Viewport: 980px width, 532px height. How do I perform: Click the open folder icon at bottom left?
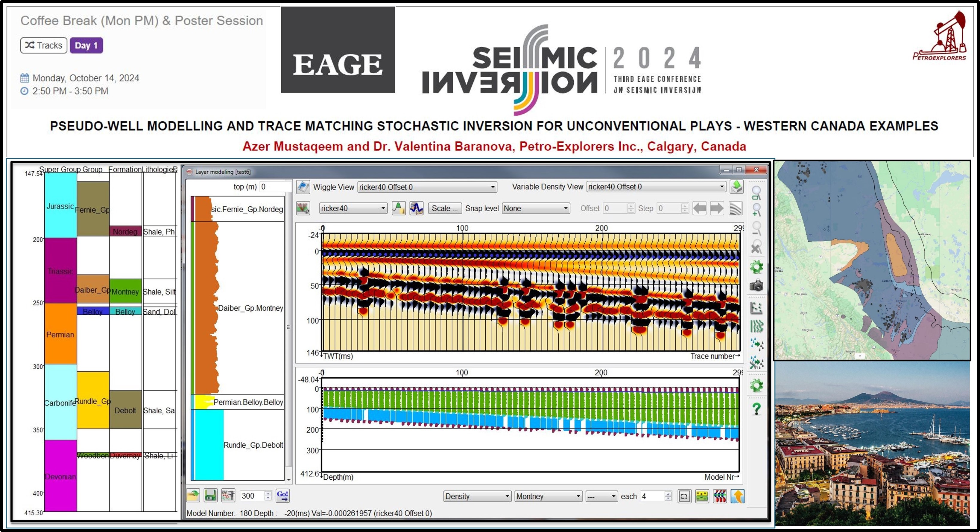(x=193, y=496)
